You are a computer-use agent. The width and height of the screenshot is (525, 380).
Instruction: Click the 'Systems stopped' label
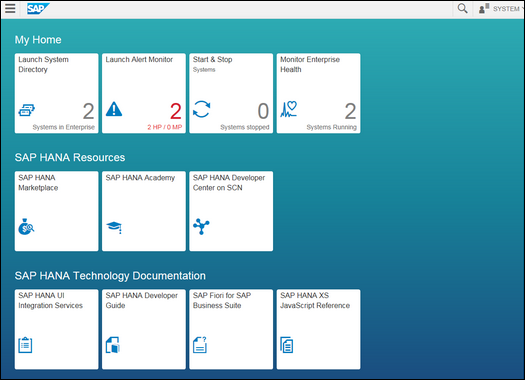pyautogui.click(x=245, y=127)
